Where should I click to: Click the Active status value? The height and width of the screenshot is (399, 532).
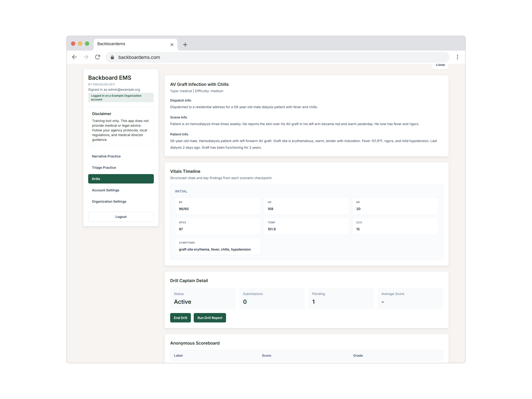pos(183,302)
